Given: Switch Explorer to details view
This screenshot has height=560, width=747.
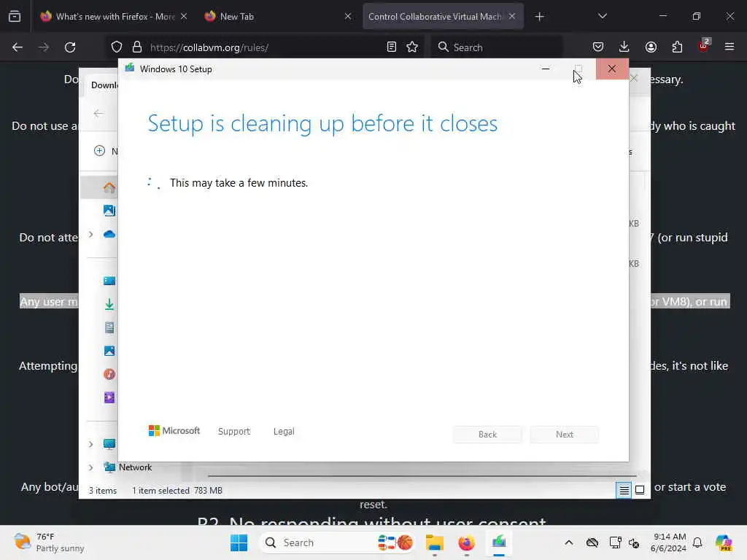Looking at the screenshot, I should point(624,490).
